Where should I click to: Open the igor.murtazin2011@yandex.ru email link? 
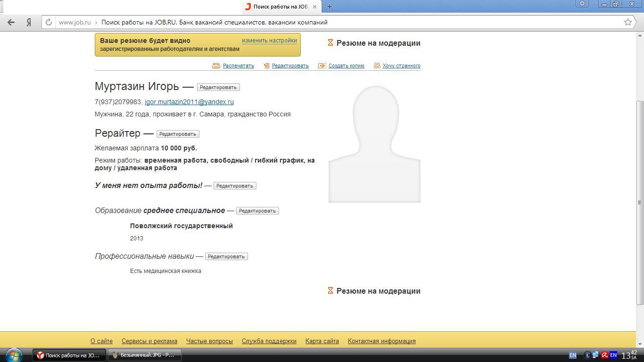[x=189, y=102]
